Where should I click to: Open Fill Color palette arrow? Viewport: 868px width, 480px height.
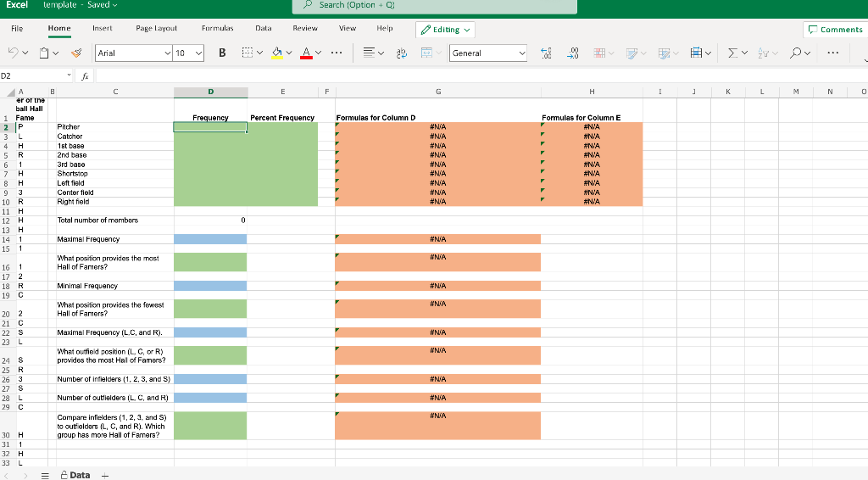[x=289, y=53]
